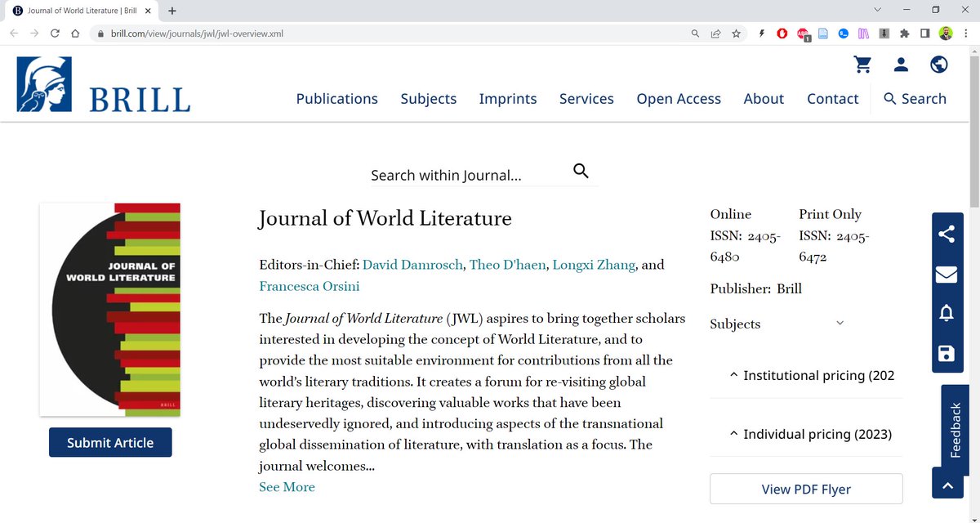Open the user account profile icon
980x523 pixels.
[x=901, y=65]
